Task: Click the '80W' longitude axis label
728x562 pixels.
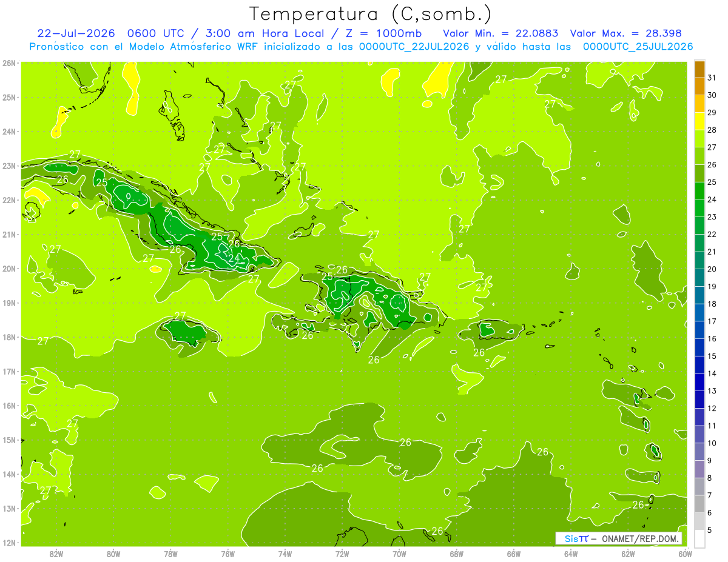Action: 113,554
